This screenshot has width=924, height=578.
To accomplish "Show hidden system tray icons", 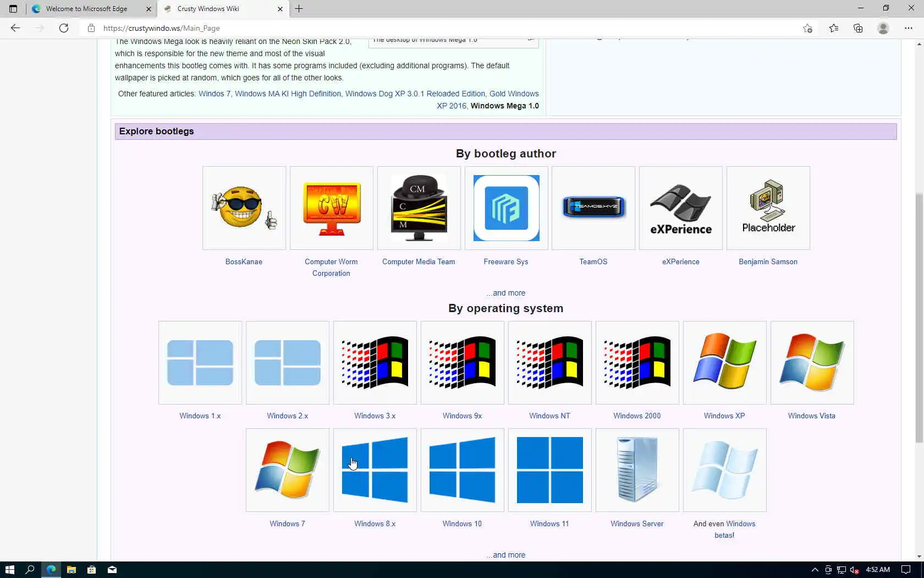I will pyautogui.click(x=815, y=570).
